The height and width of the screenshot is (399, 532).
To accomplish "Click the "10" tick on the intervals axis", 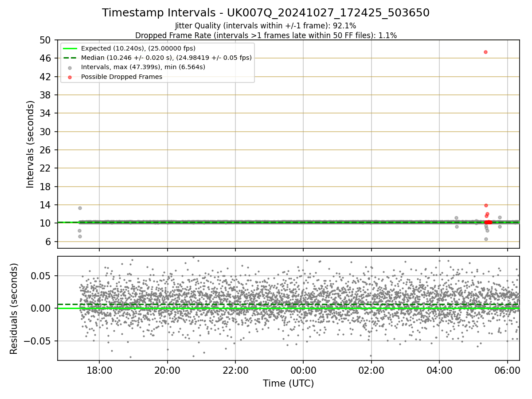I will tap(46, 223).
